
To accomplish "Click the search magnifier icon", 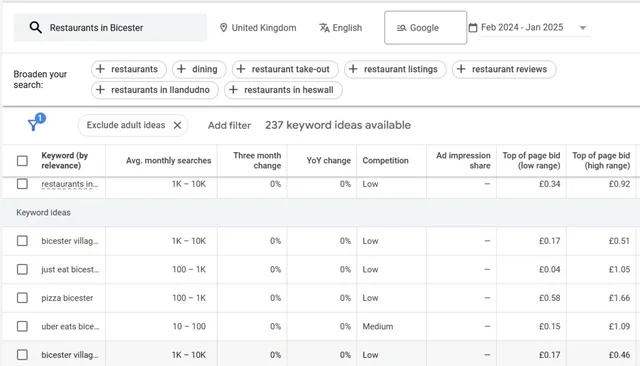I will (36, 28).
